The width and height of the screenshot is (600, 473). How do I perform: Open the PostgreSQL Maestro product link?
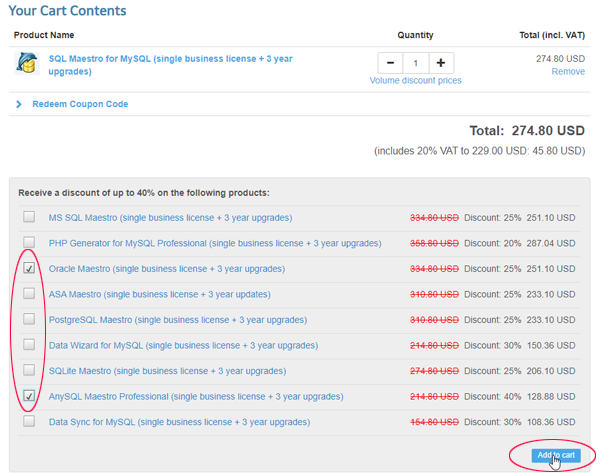[178, 320]
